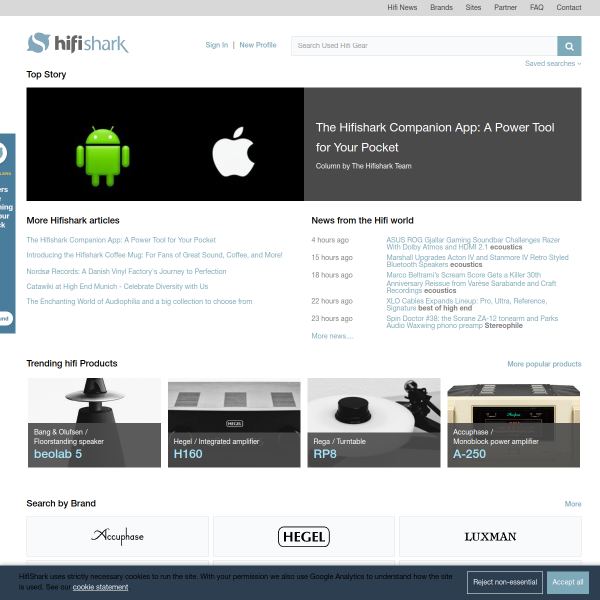
Task: Select the Hegel brand logo
Action: point(304,536)
